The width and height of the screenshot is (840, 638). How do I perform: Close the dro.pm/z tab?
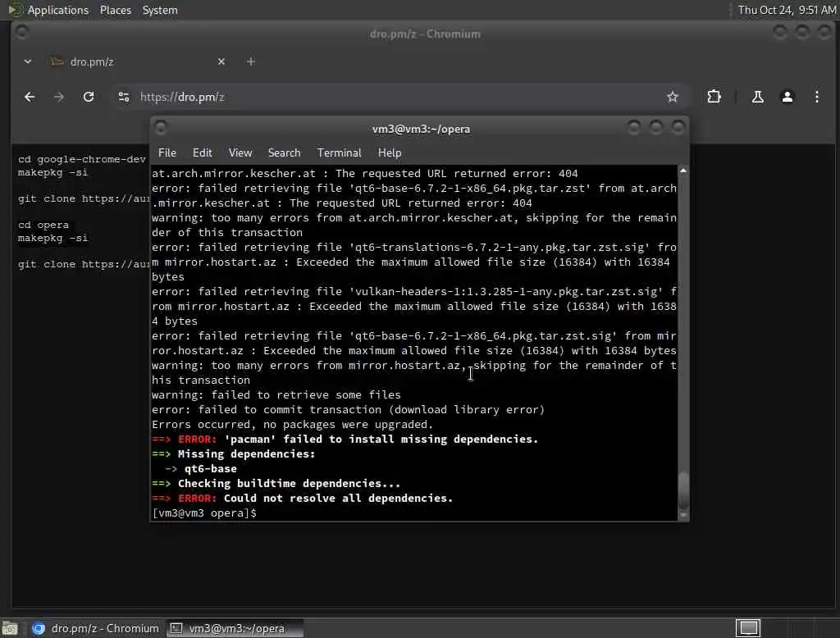[x=221, y=62]
